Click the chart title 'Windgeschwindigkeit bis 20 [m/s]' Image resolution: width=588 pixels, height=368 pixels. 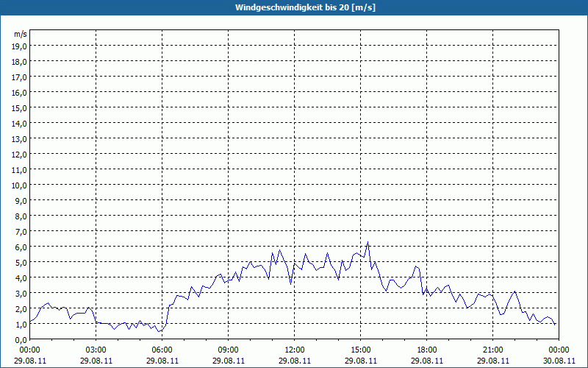coord(305,7)
